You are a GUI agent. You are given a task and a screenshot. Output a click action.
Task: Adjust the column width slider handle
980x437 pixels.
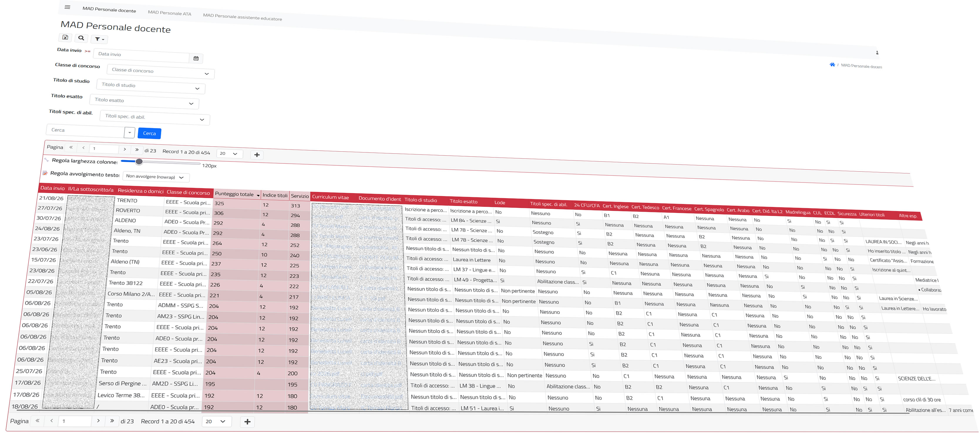pos(139,161)
